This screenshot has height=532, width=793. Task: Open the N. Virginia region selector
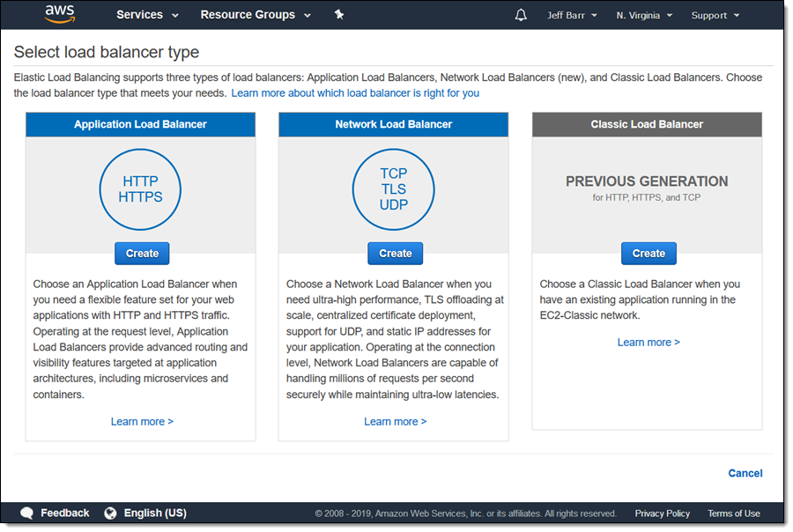coord(644,15)
